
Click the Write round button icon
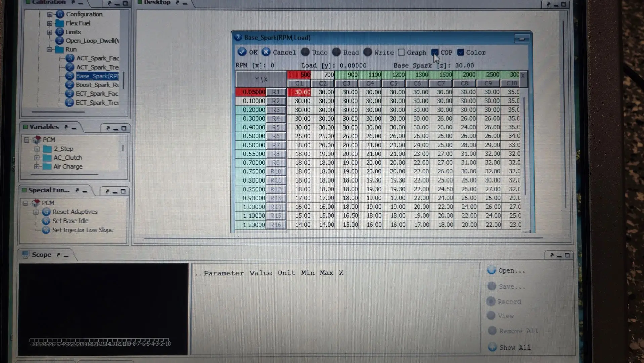(x=368, y=52)
